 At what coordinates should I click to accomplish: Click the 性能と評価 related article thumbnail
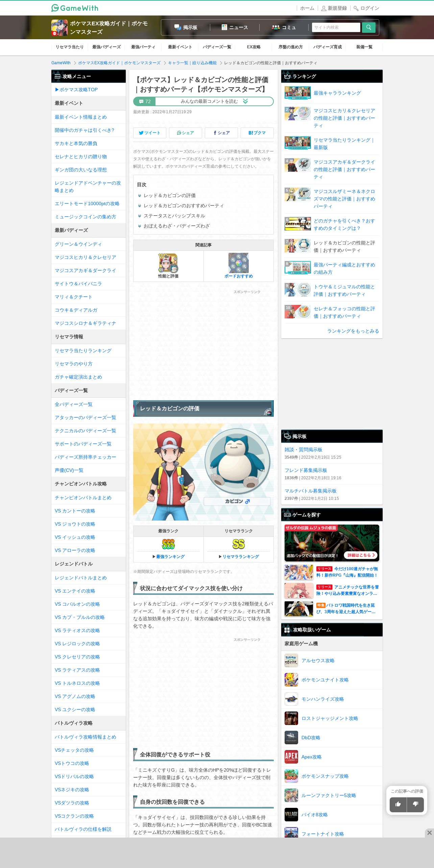pyautogui.click(x=168, y=263)
